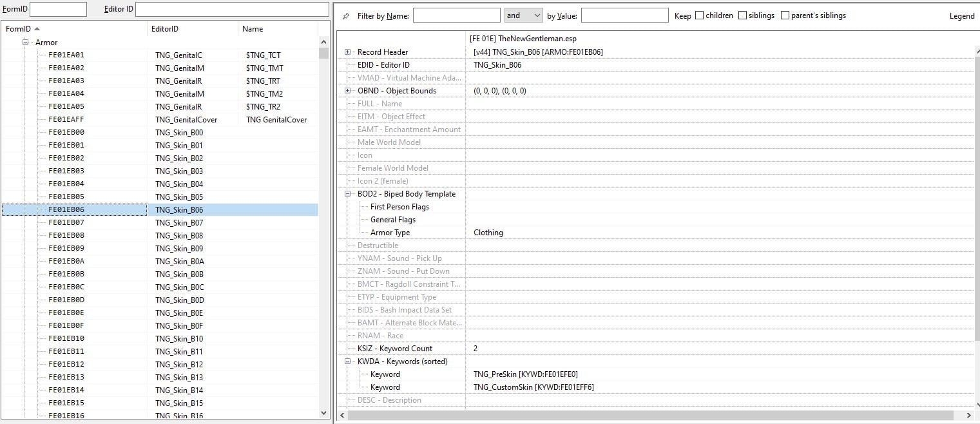Click the TNG_Skin_B06 Editor ID value
Screen dimensions: 980x424
(x=497, y=65)
